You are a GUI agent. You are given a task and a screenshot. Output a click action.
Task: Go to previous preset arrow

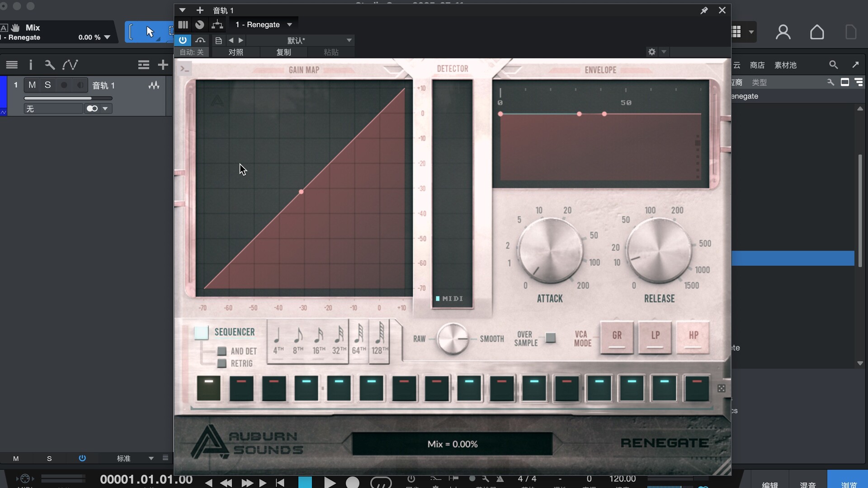pos(231,40)
